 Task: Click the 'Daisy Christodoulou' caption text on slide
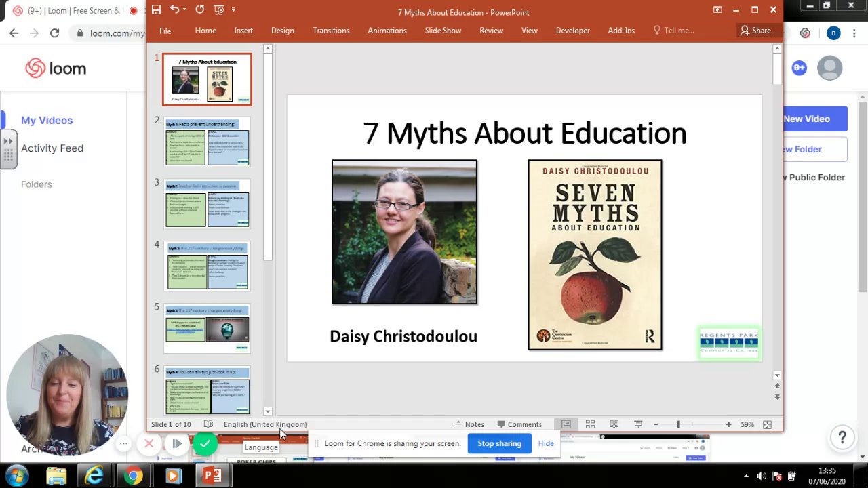click(403, 336)
